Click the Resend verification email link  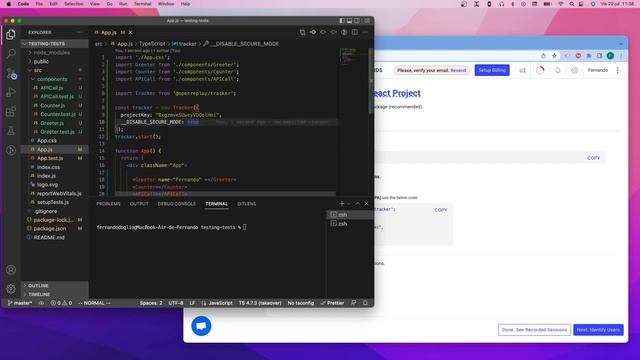coord(458,70)
